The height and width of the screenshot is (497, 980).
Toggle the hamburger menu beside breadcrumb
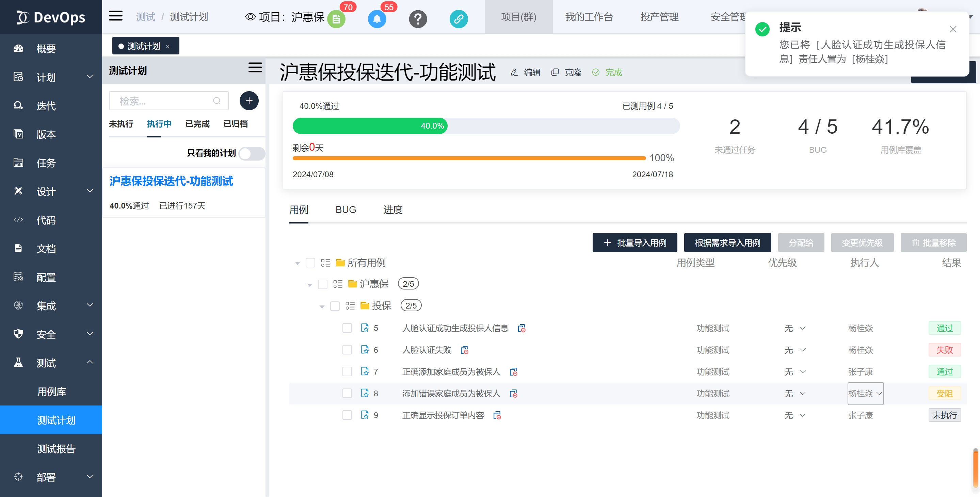(x=116, y=16)
